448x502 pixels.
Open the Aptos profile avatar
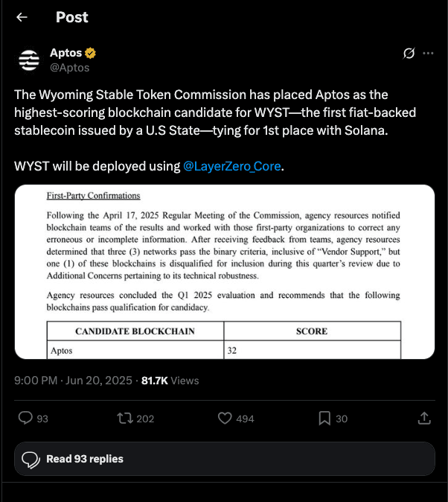click(29, 60)
